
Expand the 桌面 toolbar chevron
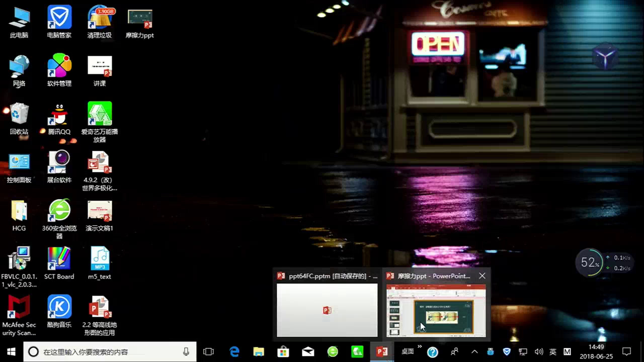point(420,346)
